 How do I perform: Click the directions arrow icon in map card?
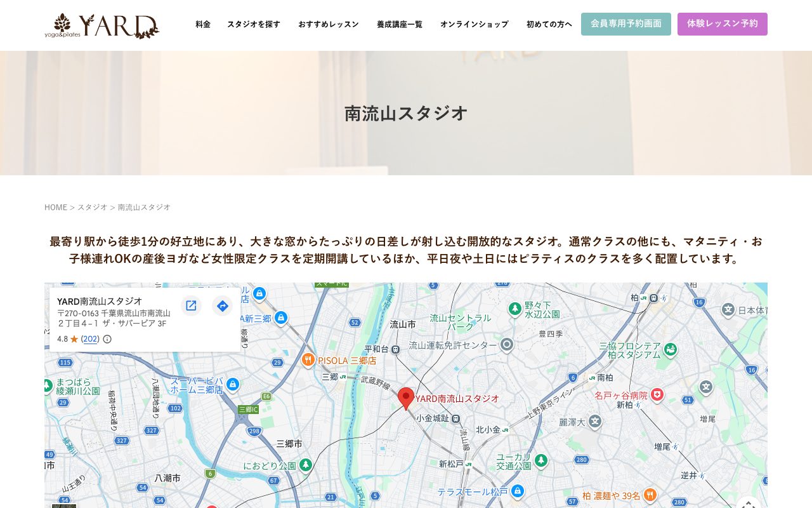pos(222,306)
